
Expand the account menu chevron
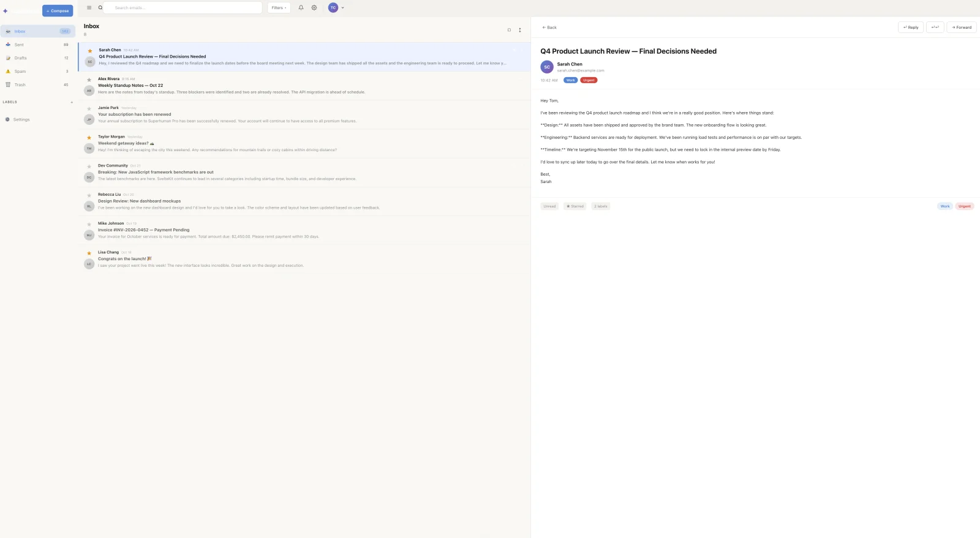342,8
